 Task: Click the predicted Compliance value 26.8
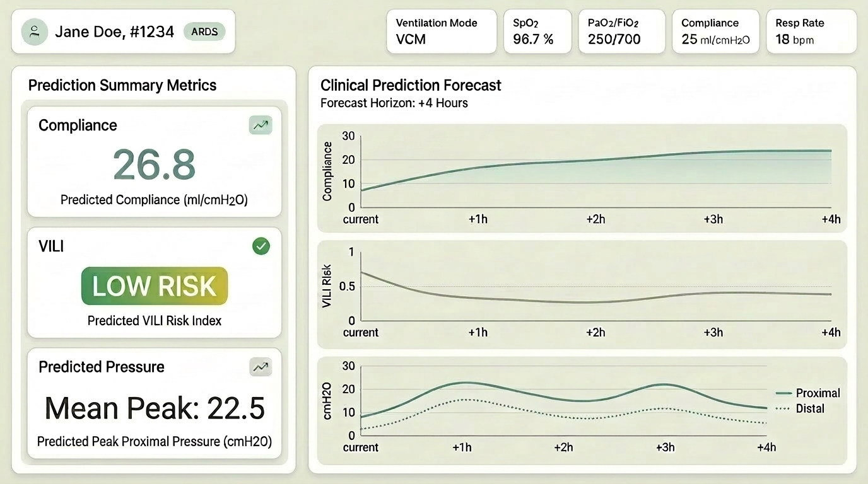[154, 163]
